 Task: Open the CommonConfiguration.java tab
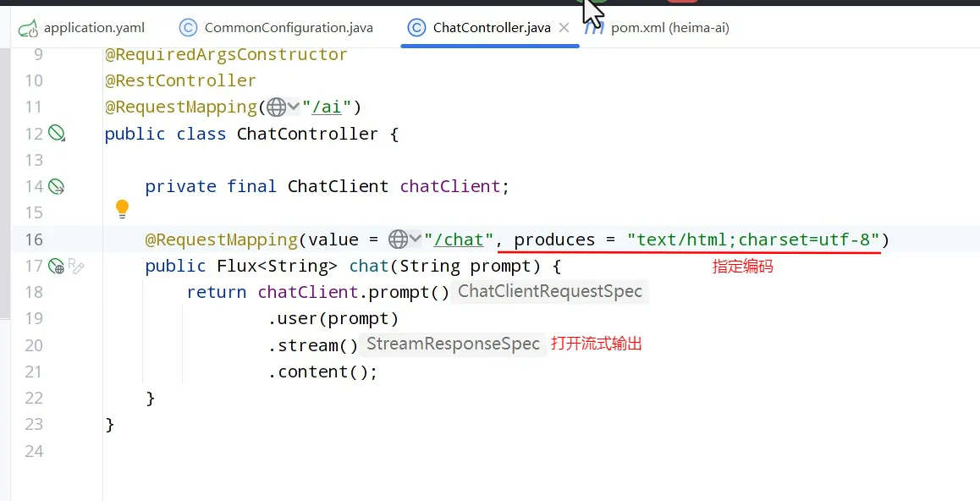[288, 28]
